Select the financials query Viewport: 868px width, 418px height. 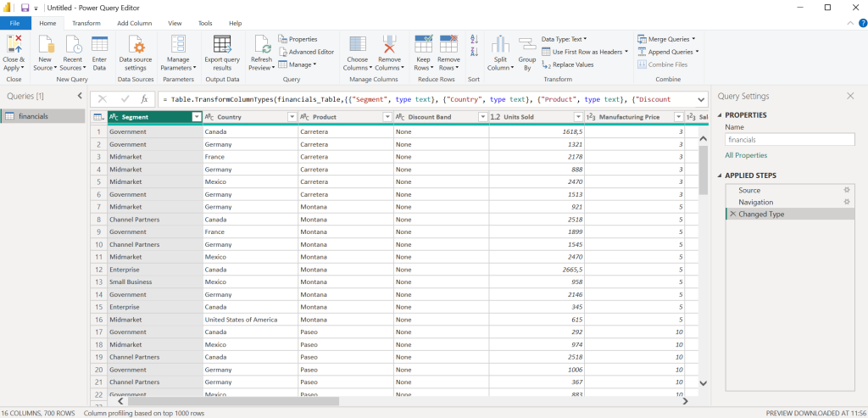43,116
